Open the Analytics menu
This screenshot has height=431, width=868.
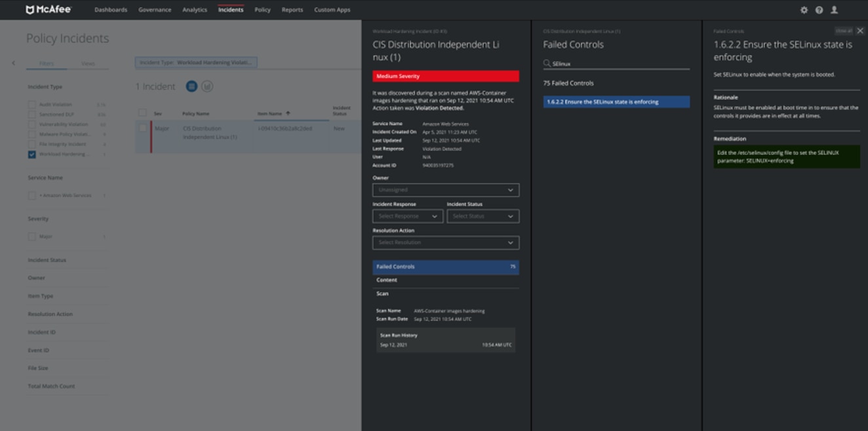pos(195,10)
